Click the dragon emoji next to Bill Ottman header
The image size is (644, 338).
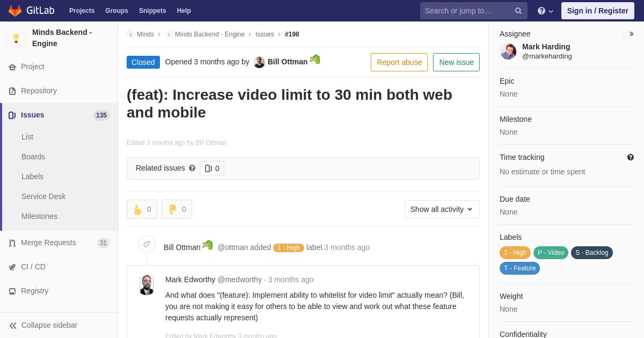tap(315, 60)
